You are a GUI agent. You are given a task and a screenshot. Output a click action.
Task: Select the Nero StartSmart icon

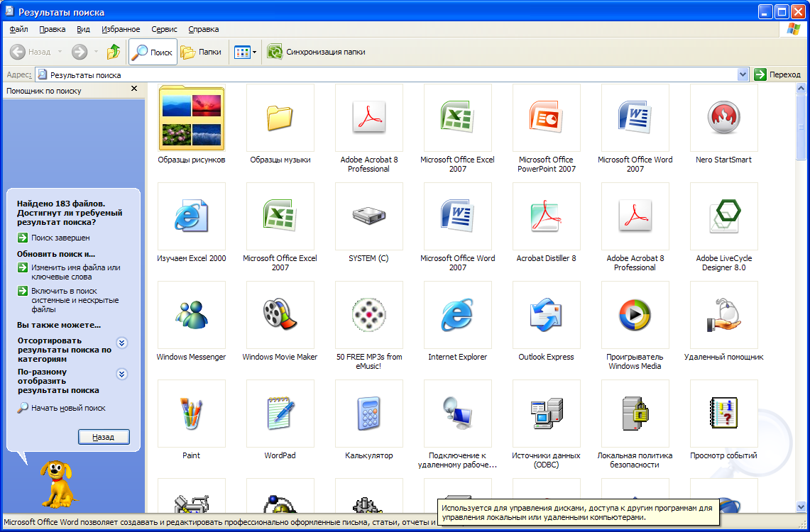pyautogui.click(x=723, y=118)
